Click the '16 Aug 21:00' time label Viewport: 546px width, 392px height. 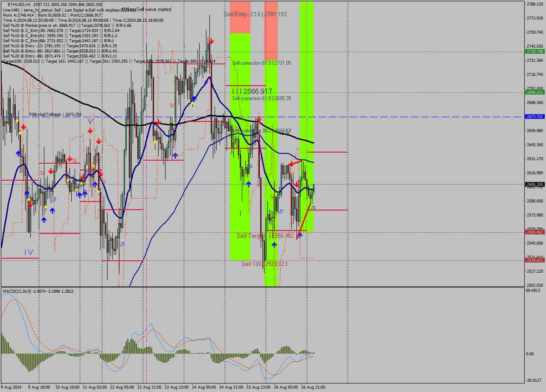point(313,387)
